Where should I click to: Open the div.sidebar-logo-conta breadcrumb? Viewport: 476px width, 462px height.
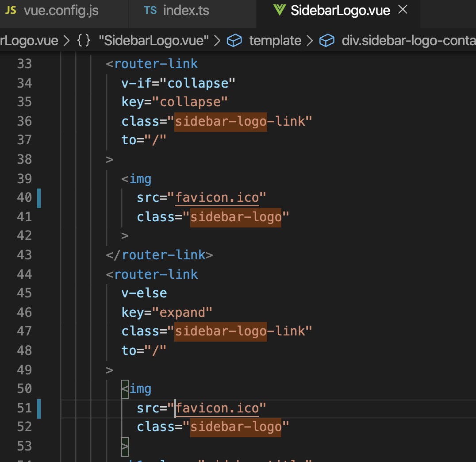[x=409, y=40]
